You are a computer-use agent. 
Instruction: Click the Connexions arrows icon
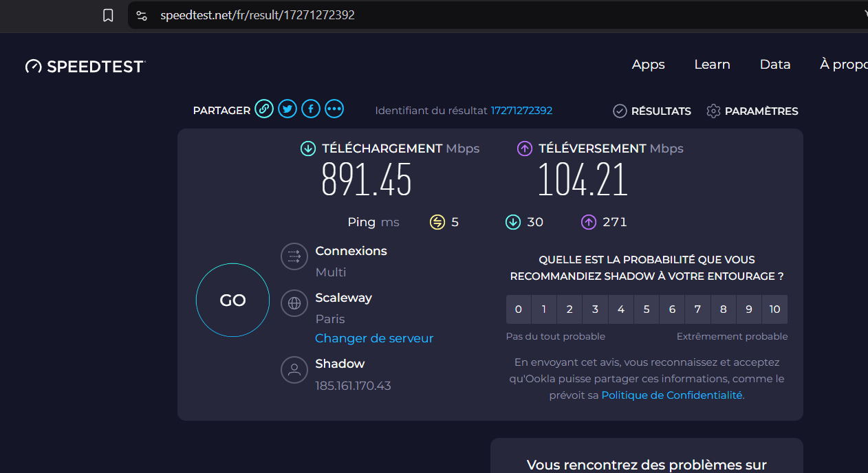pyautogui.click(x=294, y=256)
